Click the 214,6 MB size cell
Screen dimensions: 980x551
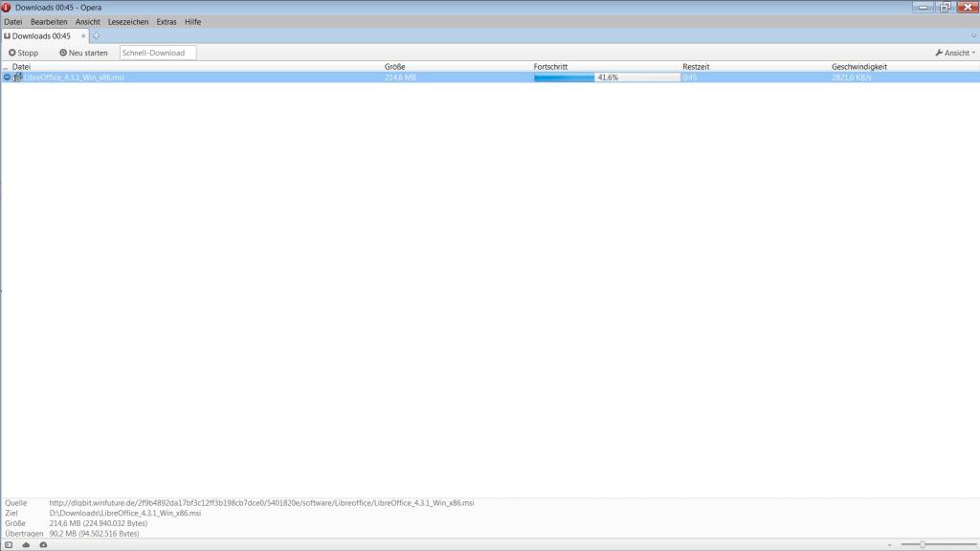click(400, 77)
